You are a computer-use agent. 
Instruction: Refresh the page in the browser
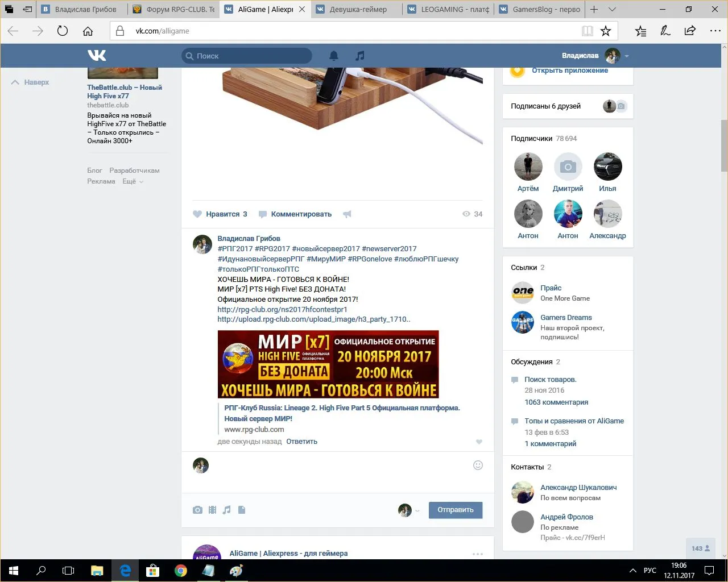(63, 31)
